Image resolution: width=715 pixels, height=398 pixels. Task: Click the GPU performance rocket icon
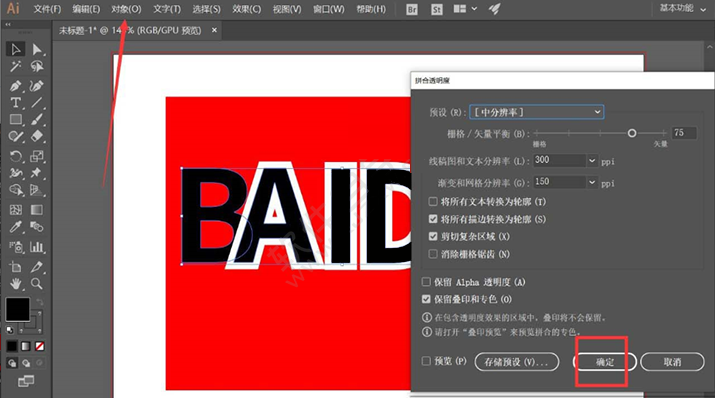click(495, 9)
